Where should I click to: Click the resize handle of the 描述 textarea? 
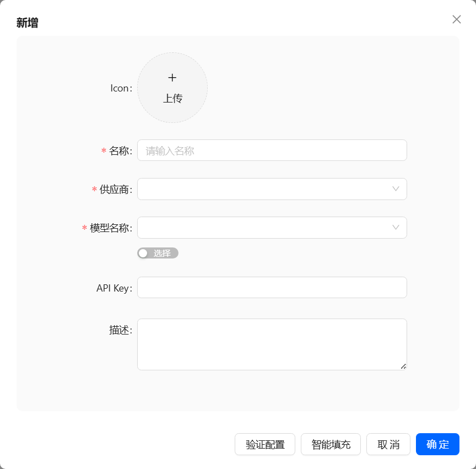click(x=403, y=366)
